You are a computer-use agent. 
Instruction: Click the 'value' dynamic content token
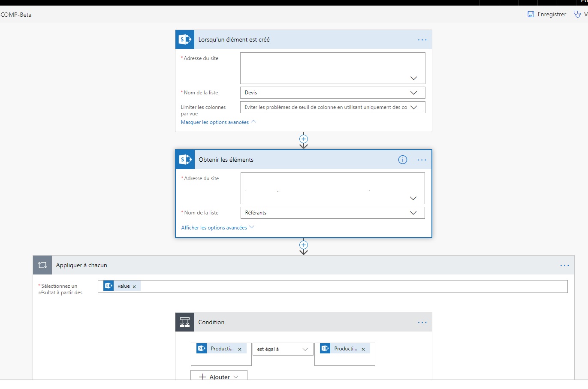[x=121, y=286]
